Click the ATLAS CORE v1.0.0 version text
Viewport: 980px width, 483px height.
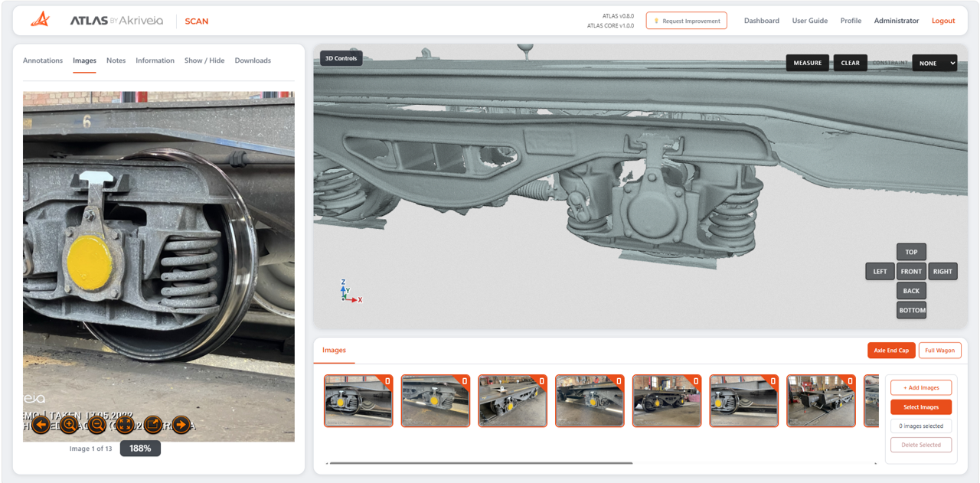point(610,25)
